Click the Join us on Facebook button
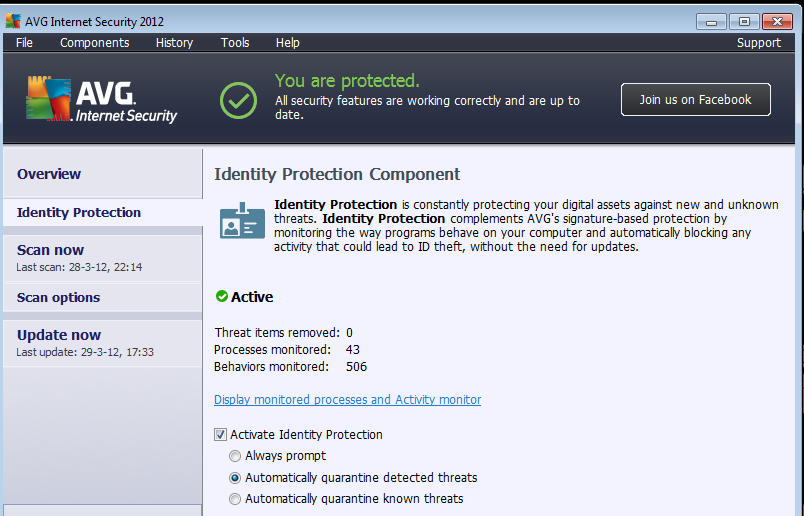 click(x=695, y=100)
